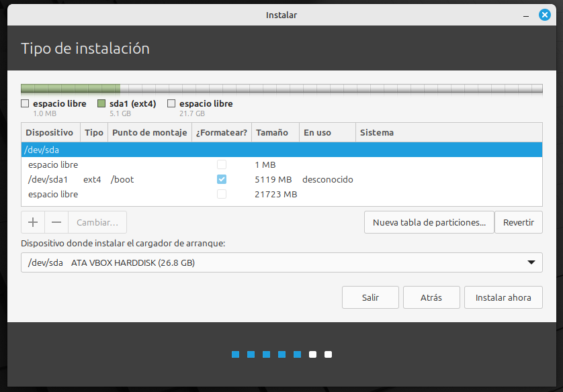
Task: Go back with the Atrás button
Action: 431,297
